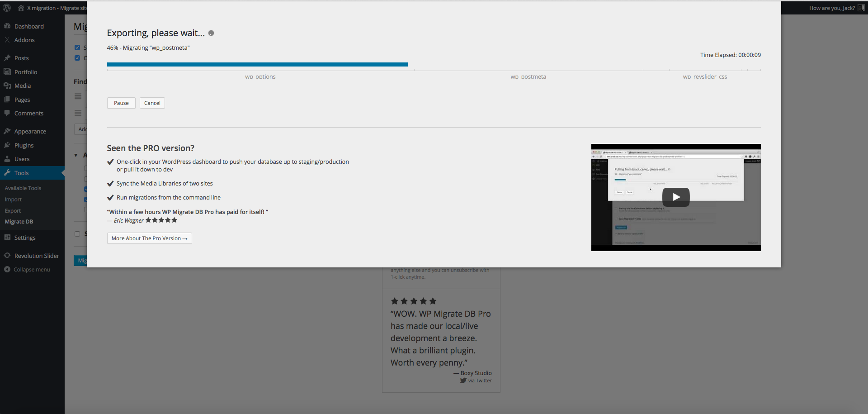The width and height of the screenshot is (868, 414).
Task: Cancel the export
Action: point(152,103)
